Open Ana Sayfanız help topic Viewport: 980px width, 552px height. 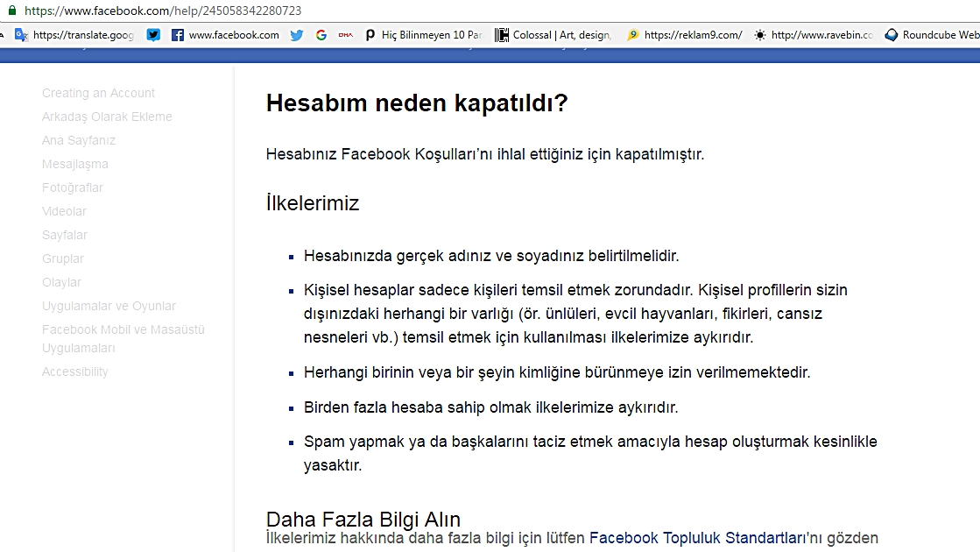click(79, 141)
